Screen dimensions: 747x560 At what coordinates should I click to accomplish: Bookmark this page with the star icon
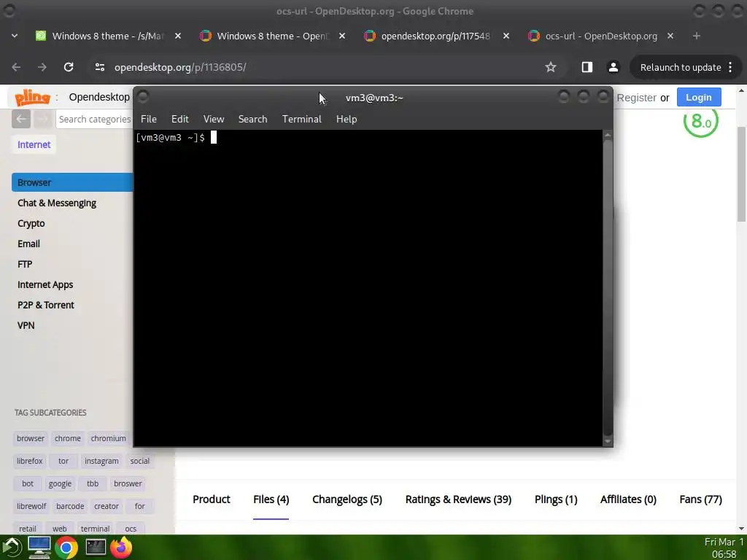551,67
